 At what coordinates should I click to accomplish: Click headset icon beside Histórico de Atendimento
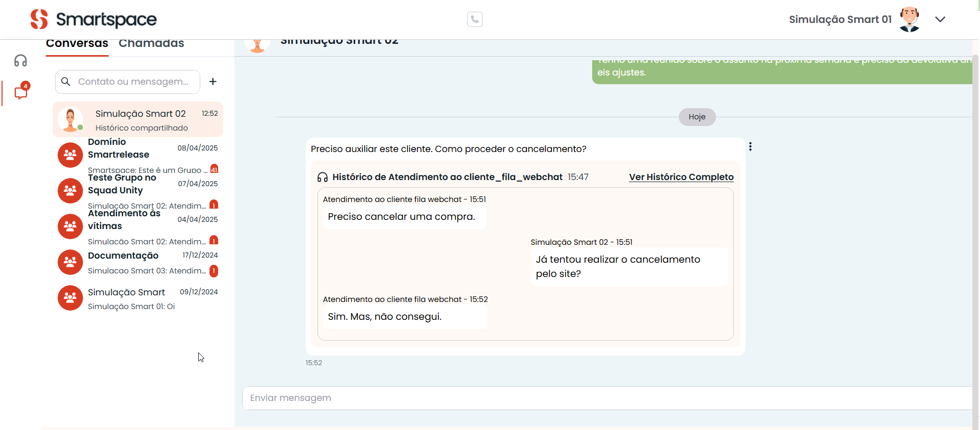coord(323,177)
